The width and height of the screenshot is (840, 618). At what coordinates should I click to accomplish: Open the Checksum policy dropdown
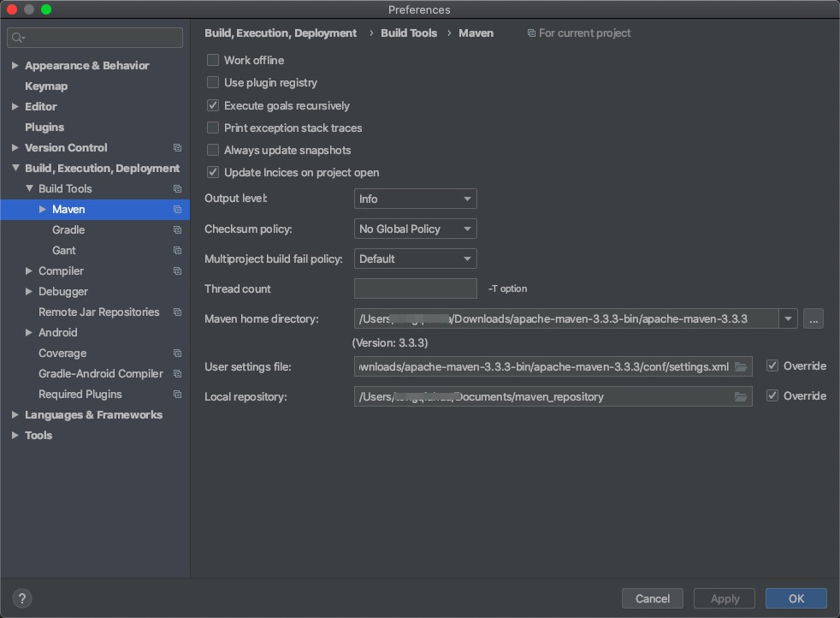click(415, 229)
